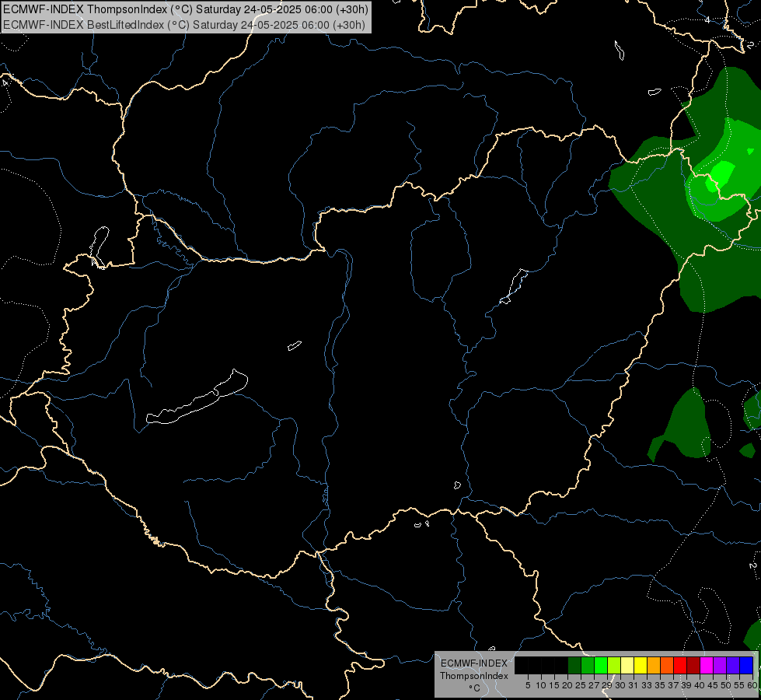761x700 pixels.
Task: Click the brightest green core of the northeastern index area
Action: [x=721, y=175]
